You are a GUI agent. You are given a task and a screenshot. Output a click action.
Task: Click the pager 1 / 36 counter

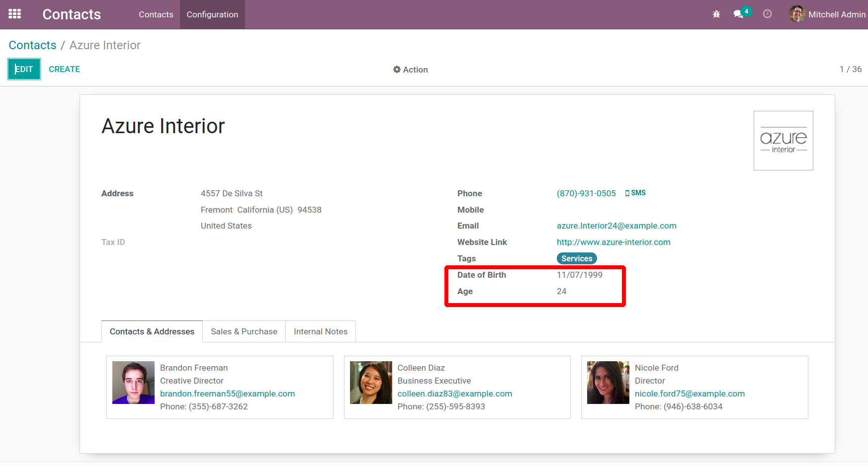tap(851, 69)
